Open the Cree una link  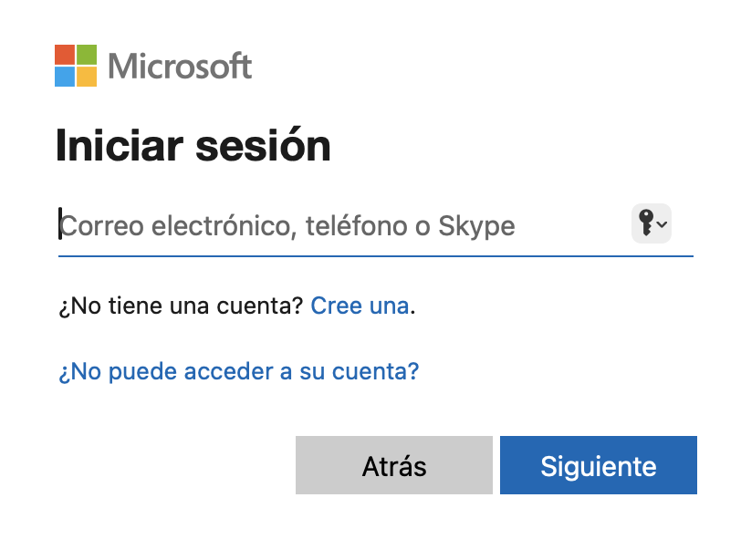[x=360, y=306]
